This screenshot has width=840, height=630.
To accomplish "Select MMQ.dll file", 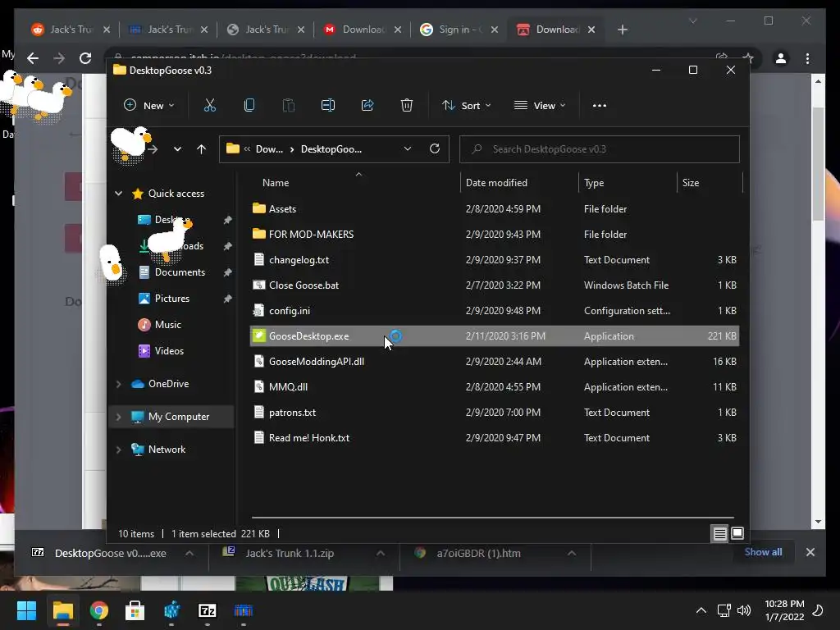I will [495, 387].
